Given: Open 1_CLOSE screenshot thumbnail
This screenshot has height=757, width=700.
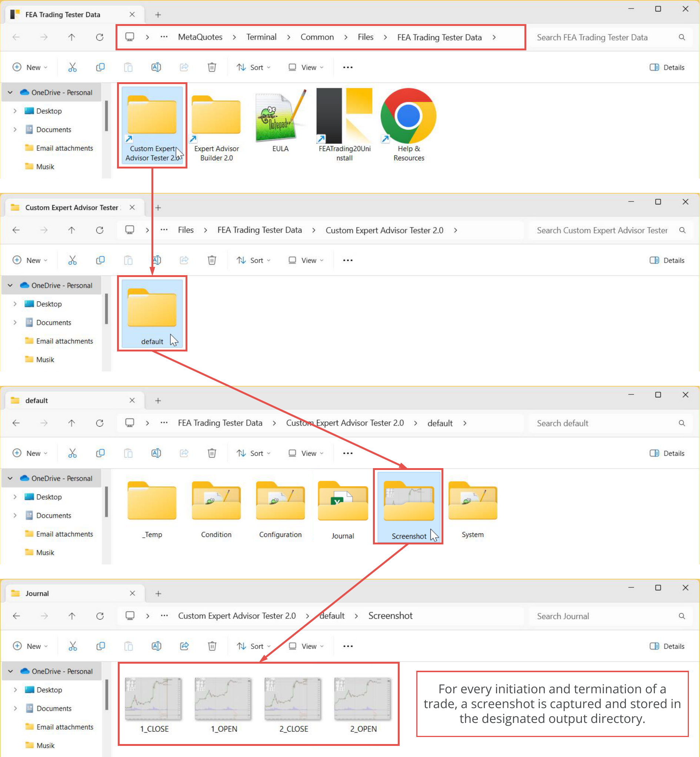Looking at the screenshot, I should pyautogui.click(x=154, y=705).
